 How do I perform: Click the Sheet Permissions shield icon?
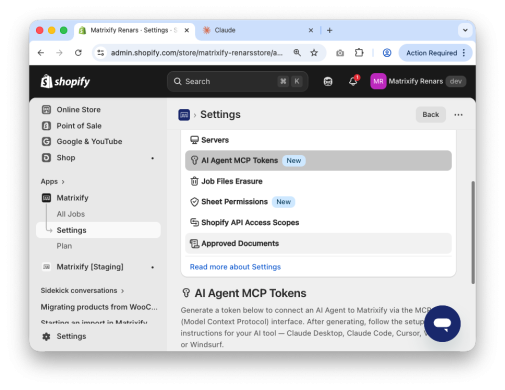coord(194,202)
